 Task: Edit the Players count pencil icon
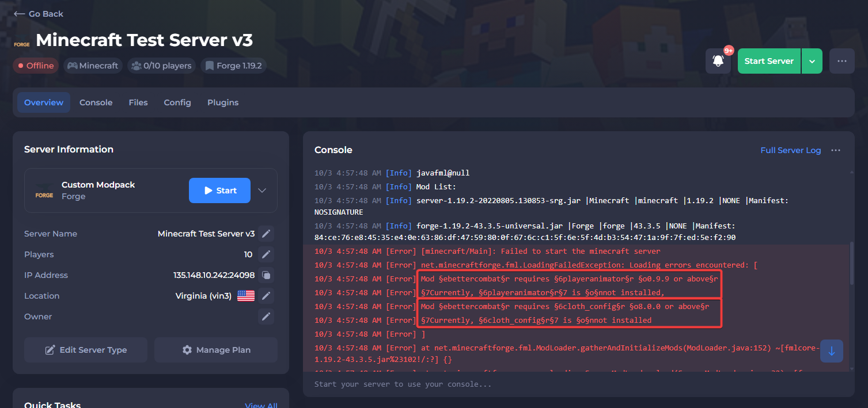[266, 254]
